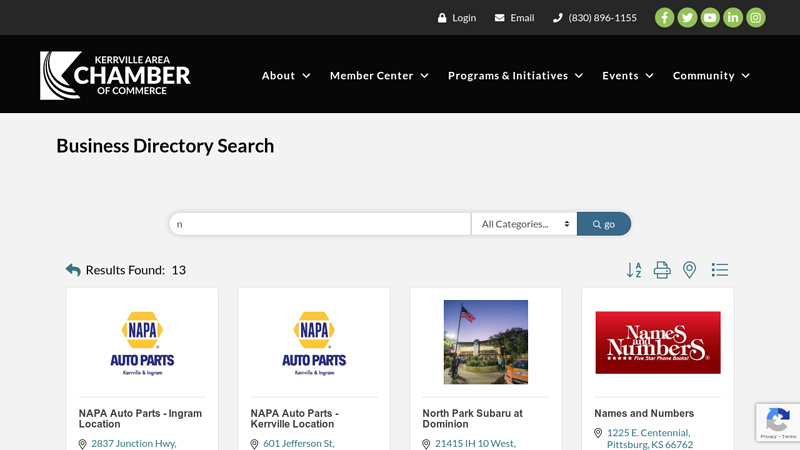
Task: Switch to list view using the list icon
Action: coord(720,270)
